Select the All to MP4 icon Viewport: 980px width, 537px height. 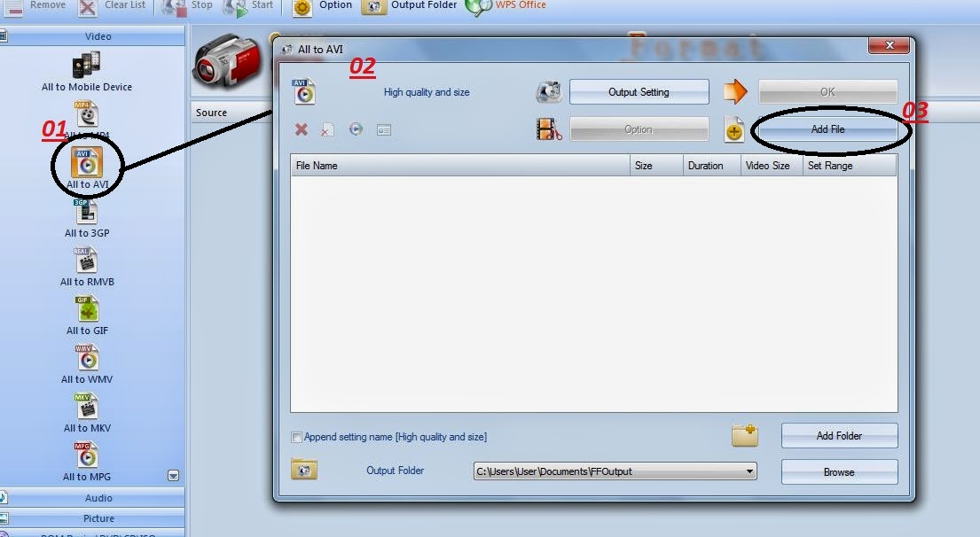tap(86, 114)
